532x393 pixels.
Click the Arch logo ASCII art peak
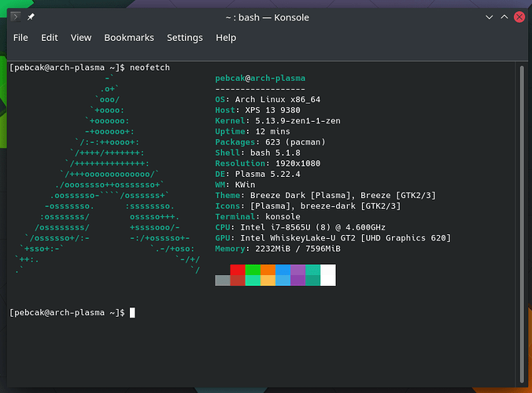(x=109, y=79)
